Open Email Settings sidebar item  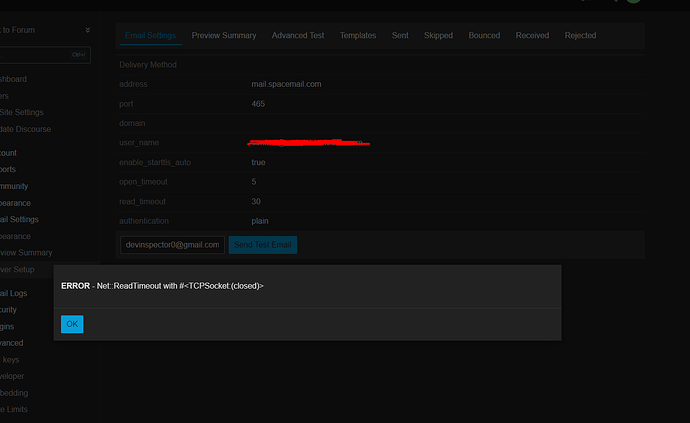[x=19, y=219]
